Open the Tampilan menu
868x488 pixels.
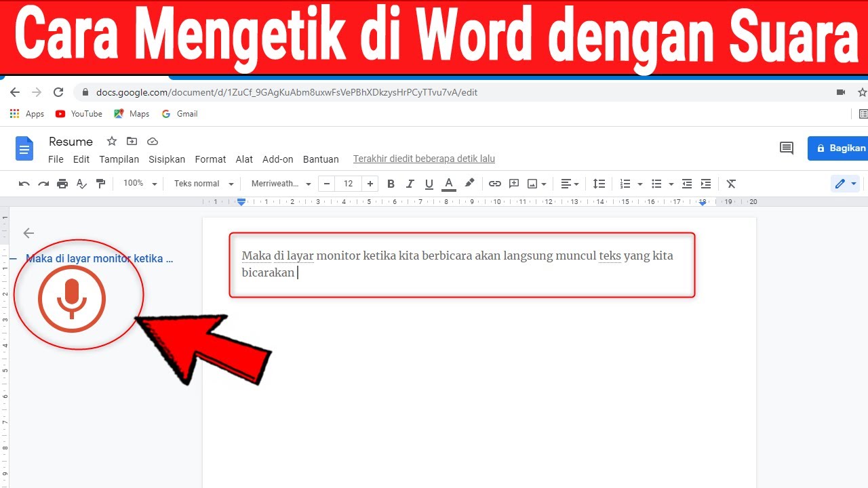pyautogui.click(x=119, y=159)
